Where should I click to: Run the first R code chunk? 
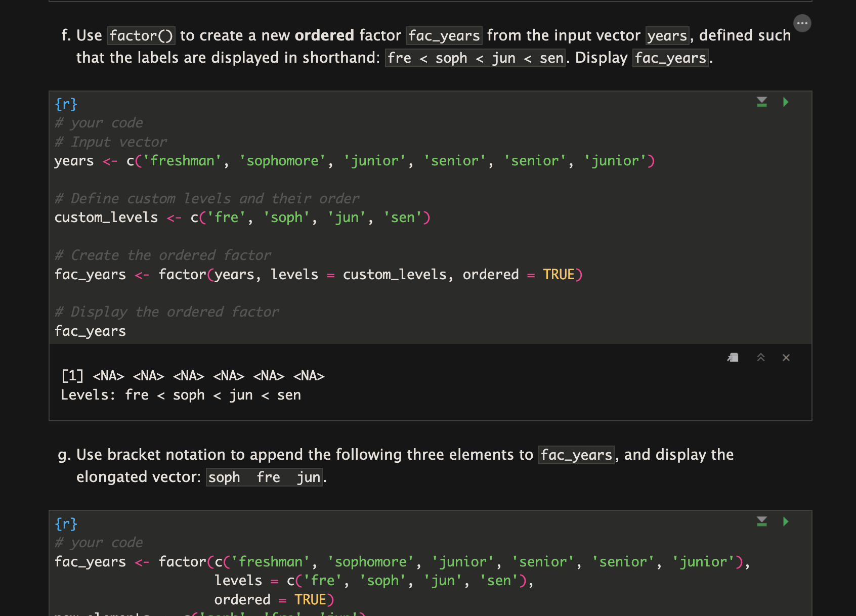(785, 102)
